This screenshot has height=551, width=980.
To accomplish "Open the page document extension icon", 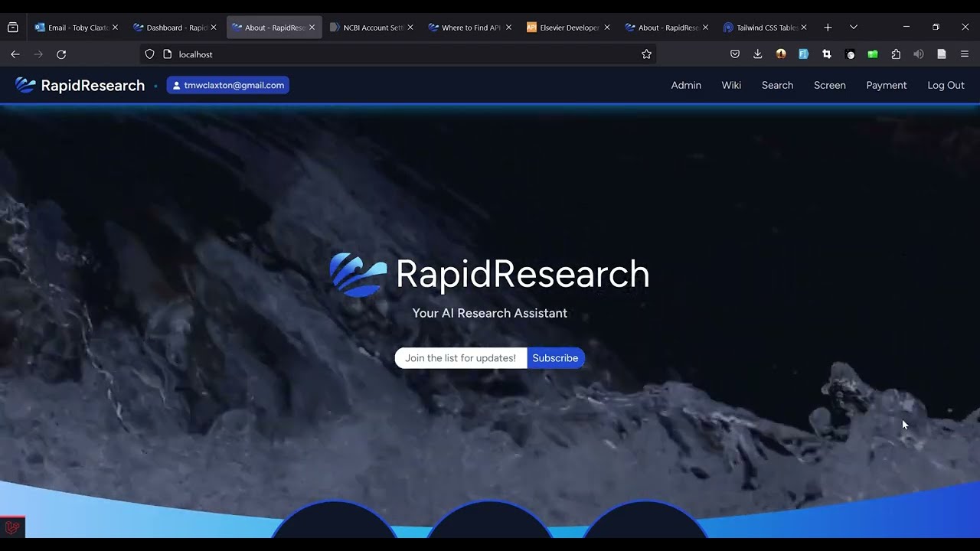I will (942, 54).
